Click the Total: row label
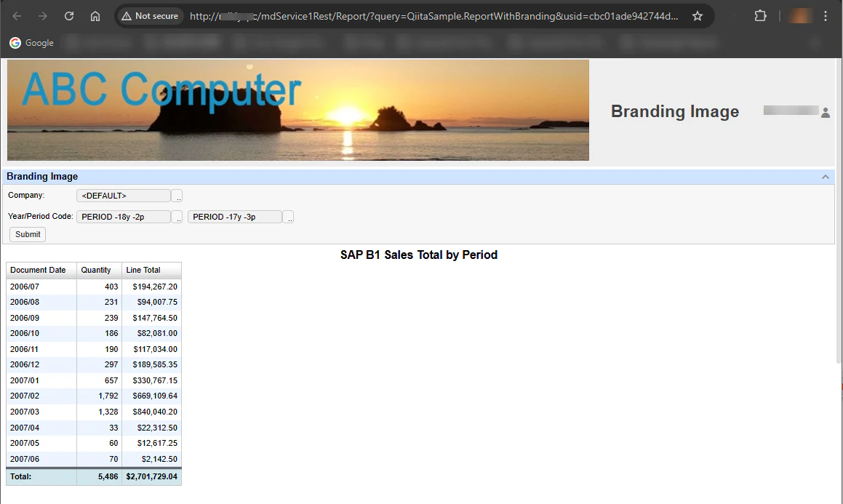 tap(20, 476)
